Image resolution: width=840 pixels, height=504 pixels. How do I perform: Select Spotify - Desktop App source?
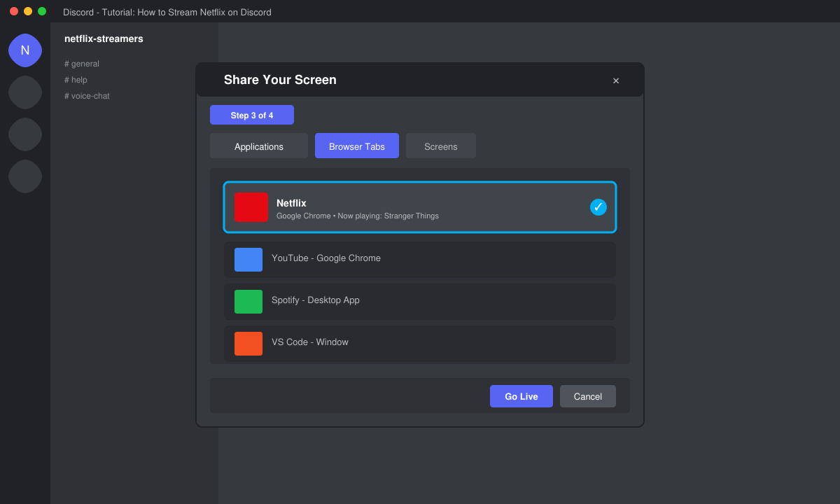pos(420,302)
